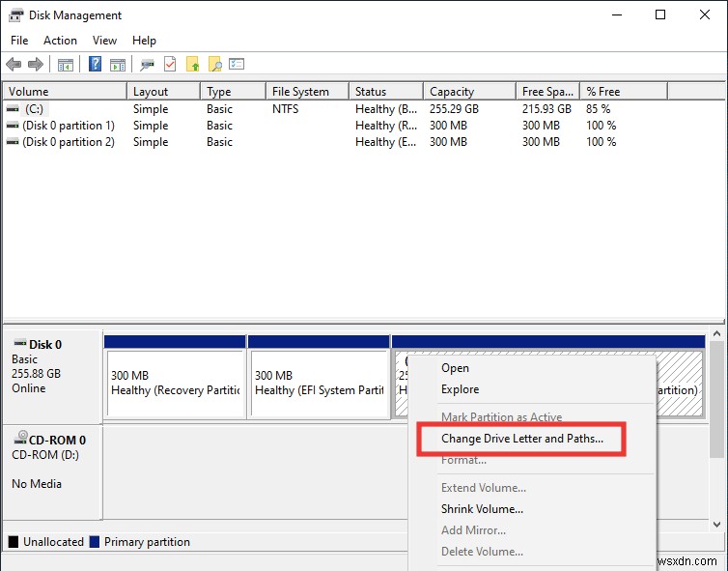Select the Disk 0 label panel
The width and height of the screenshot is (728, 571).
coord(52,377)
